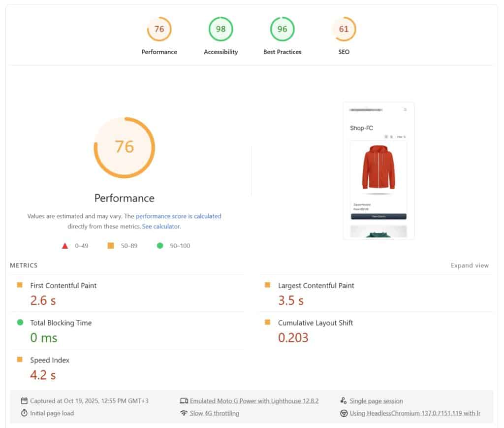This screenshot has width=504, height=428.
Task: Click the Using HeadlessChromium version link
Action: coord(414,413)
